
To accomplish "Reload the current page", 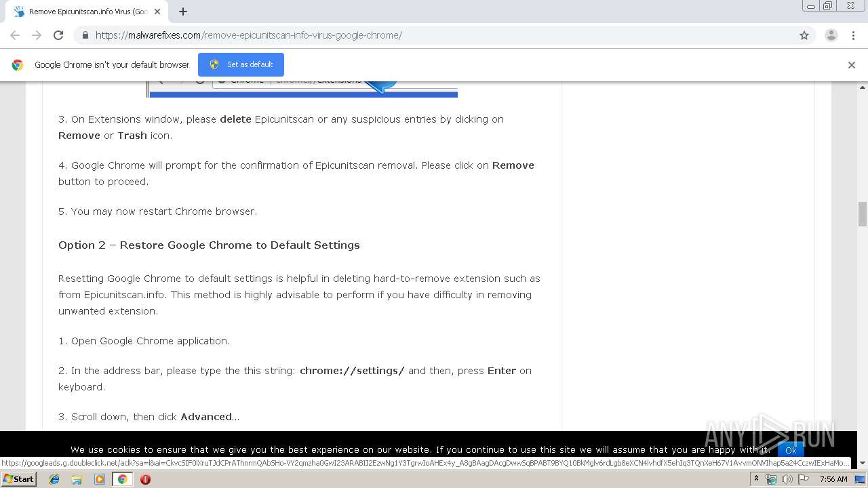I will 58,35.
